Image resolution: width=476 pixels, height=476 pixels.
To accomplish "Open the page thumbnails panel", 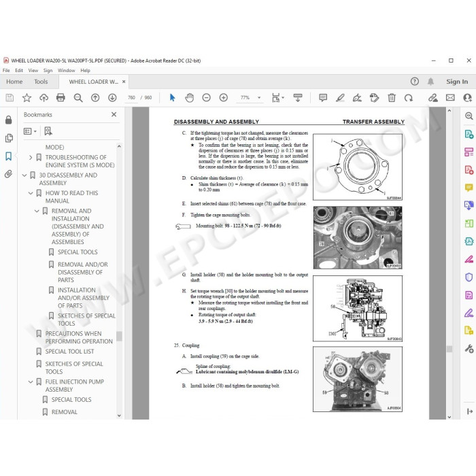I will [9, 138].
